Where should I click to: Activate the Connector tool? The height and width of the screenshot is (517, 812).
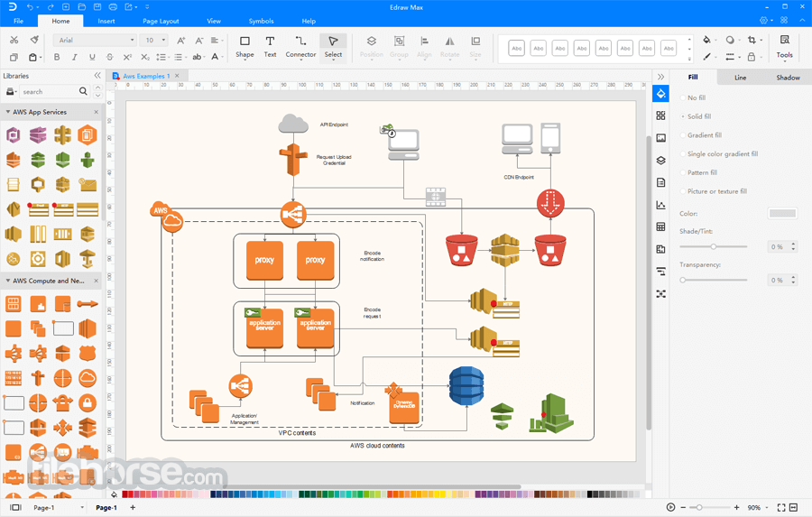(300, 47)
